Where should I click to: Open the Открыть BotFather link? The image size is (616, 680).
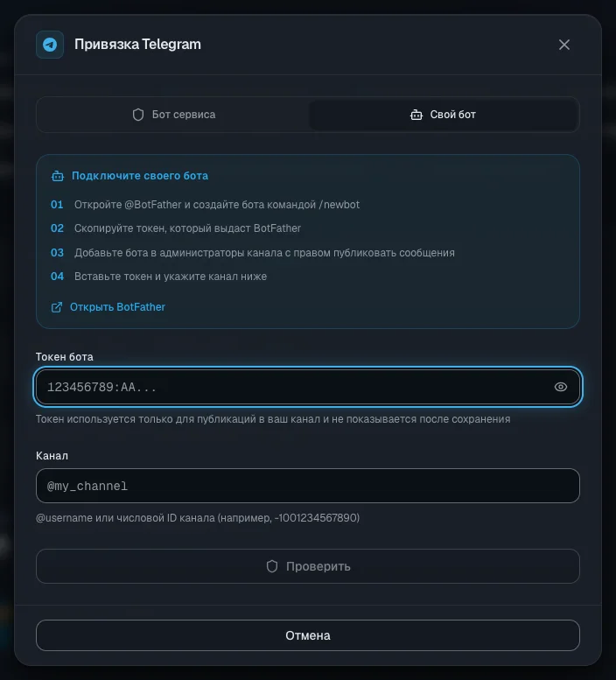[108, 307]
